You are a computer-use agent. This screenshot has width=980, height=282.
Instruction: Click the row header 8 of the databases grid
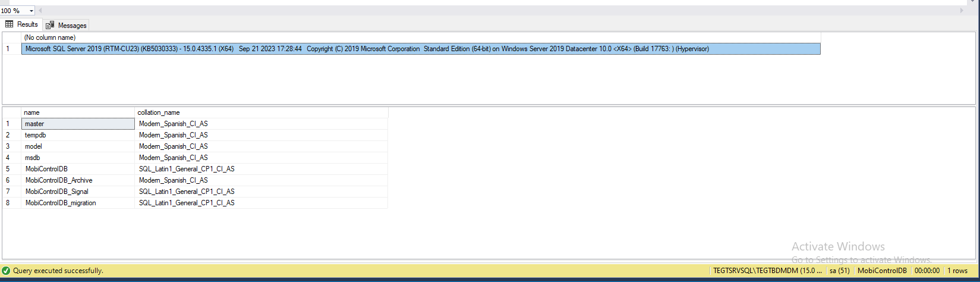point(11,203)
